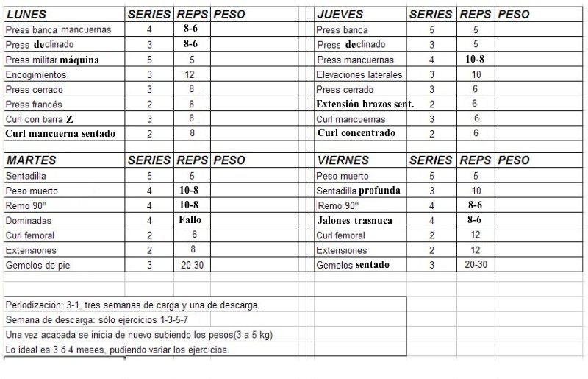The width and height of the screenshot is (588, 379).
Task: Select the Encogimientos exercise cell
Action: [x=35, y=74]
